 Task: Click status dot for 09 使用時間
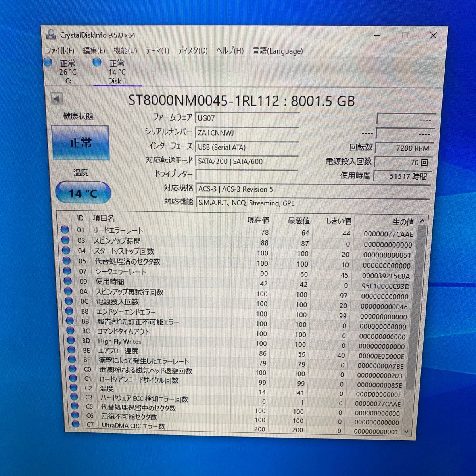[x=68, y=281]
